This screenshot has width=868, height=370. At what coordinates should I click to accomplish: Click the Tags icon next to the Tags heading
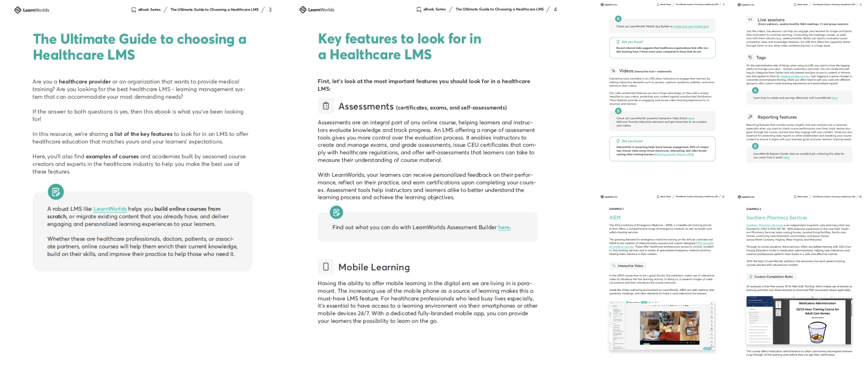[750, 57]
